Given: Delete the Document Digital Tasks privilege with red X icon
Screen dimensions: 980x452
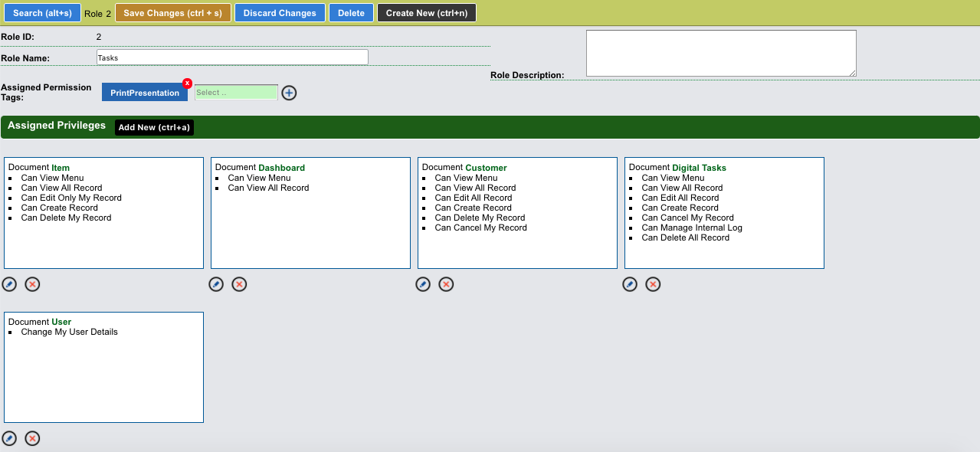Looking at the screenshot, I should [x=653, y=284].
